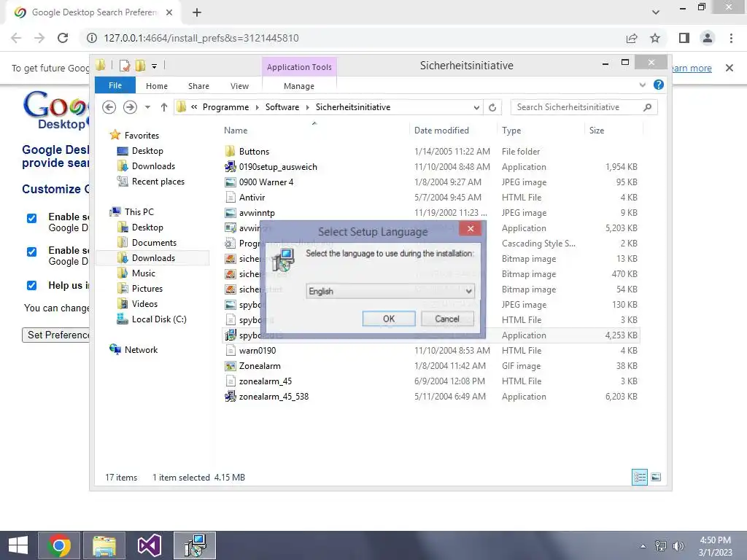Bookmark this page with star icon
The height and width of the screenshot is (560, 747).
tap(655, 38)
